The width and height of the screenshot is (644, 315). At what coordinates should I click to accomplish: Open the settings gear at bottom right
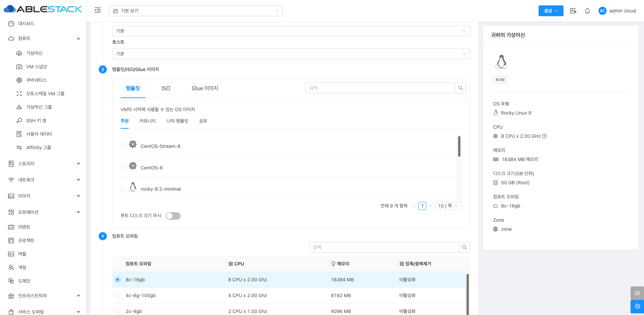637,306
